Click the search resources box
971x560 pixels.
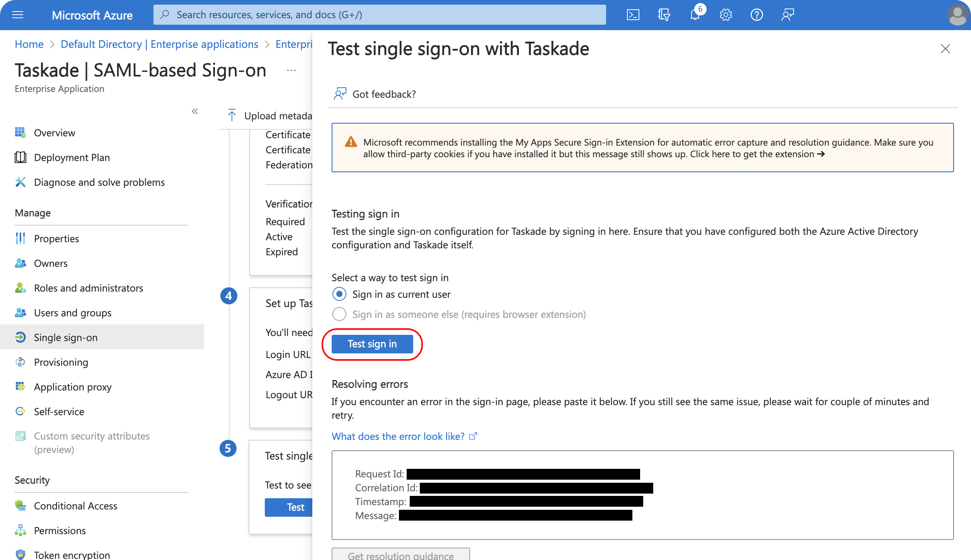click(x=379, y=15)
